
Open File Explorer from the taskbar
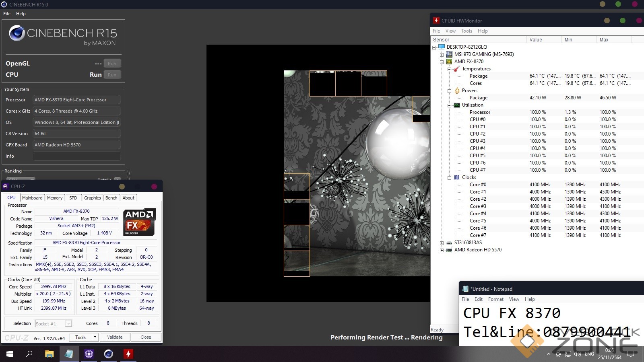[49, 354]
